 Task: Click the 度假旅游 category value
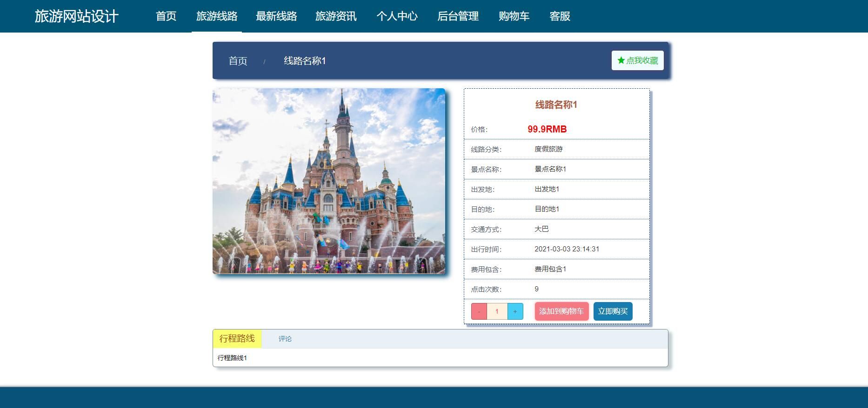click(548, 149)
